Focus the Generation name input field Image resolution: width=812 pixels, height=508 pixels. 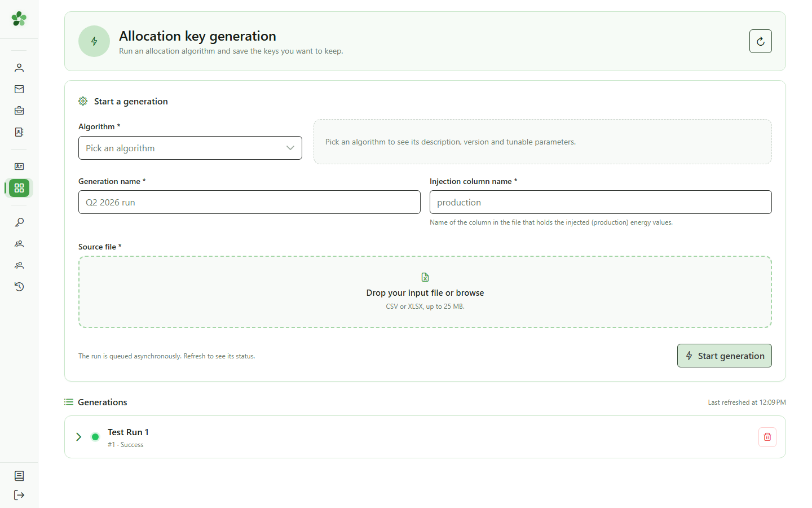point(249,202)
